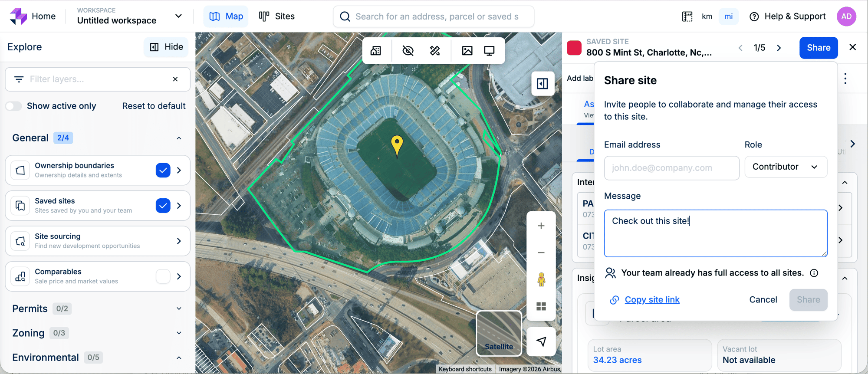
Task: Click the Saved sites layer icon
Action: point(20,206)
